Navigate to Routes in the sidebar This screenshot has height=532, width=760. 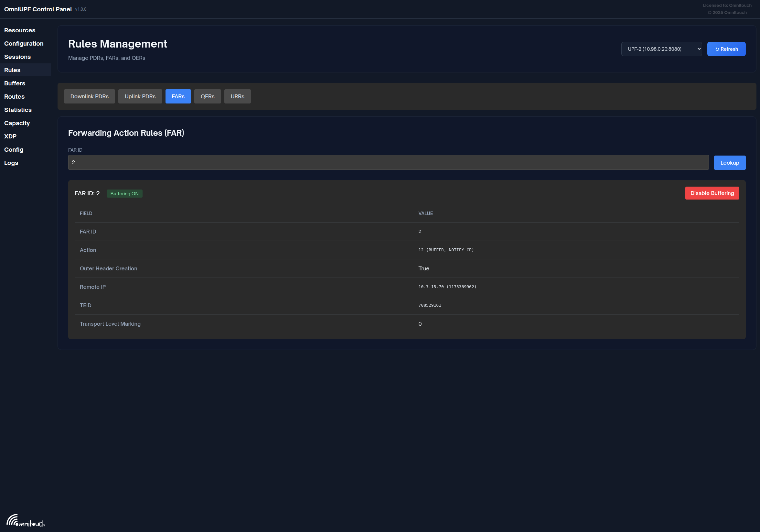coord(14,96)
